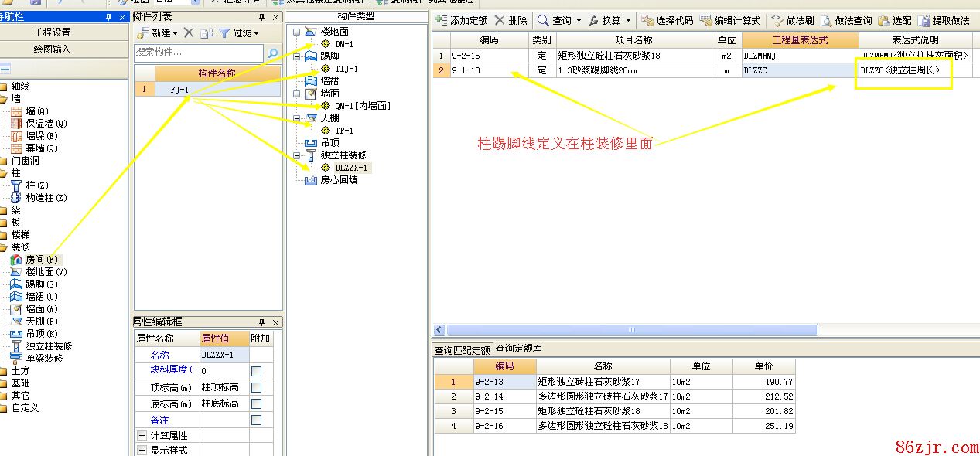Image resolution: width=980 pixels, height=456 pixels.
Task: Expand the 计算属性 property group
Action: point(142,436)
